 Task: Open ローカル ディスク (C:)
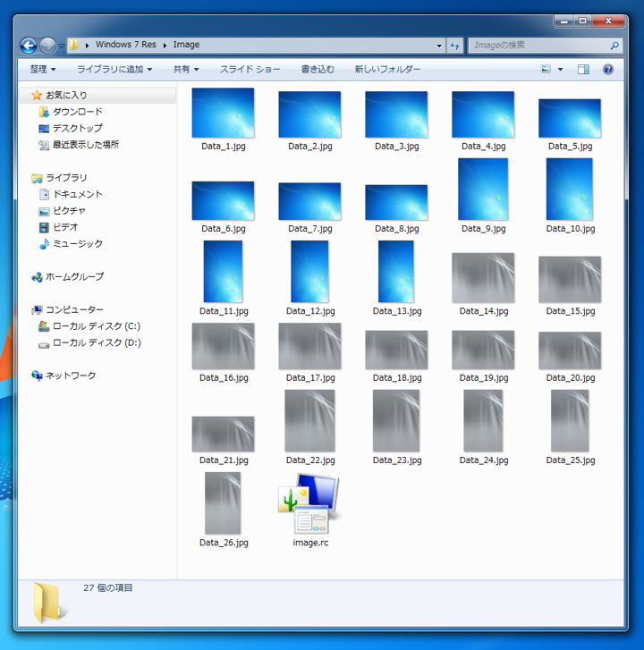pos(97,326)
